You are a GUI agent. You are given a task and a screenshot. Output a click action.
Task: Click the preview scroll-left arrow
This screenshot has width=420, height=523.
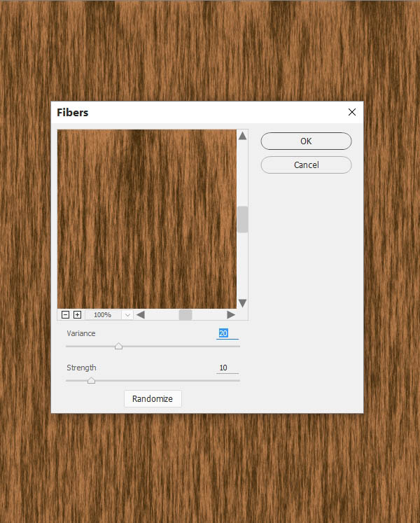(x=141, y=314)
